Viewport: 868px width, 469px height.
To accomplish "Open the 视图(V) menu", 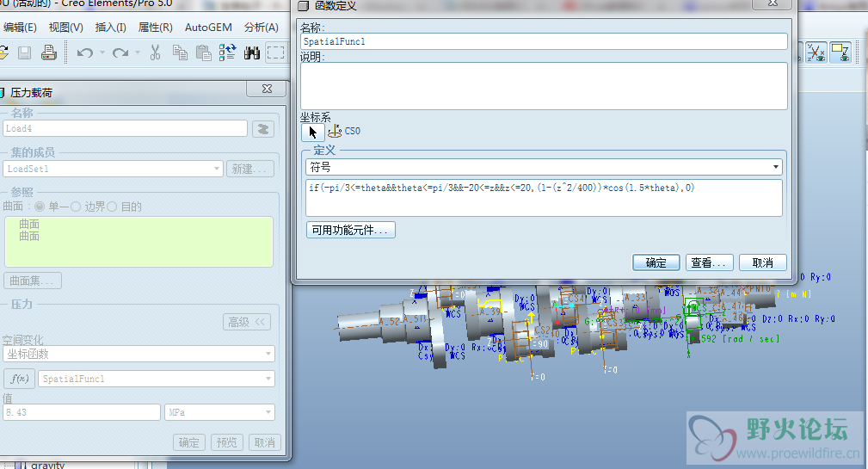I will [66, 28].
